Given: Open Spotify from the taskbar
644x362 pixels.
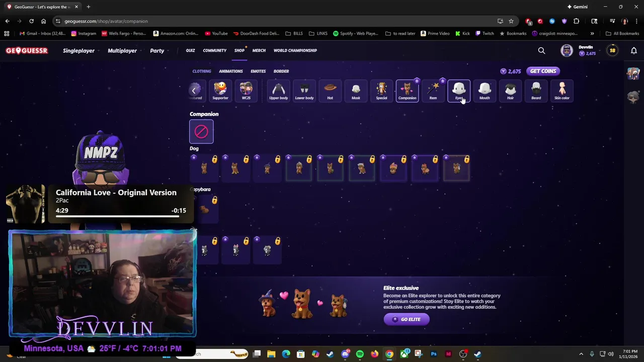Looking at the screenshot, I should click(x=360, y=354).
